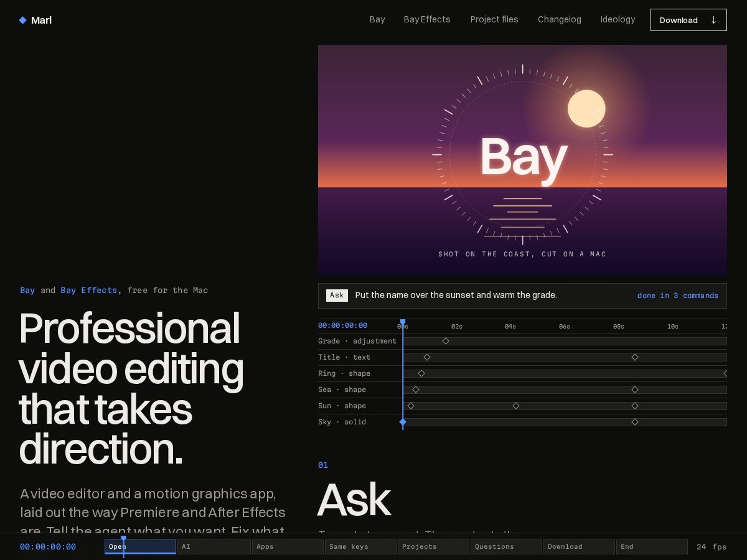
Task: Click the down-arrow icon in Download button
Action: point(713,20)
